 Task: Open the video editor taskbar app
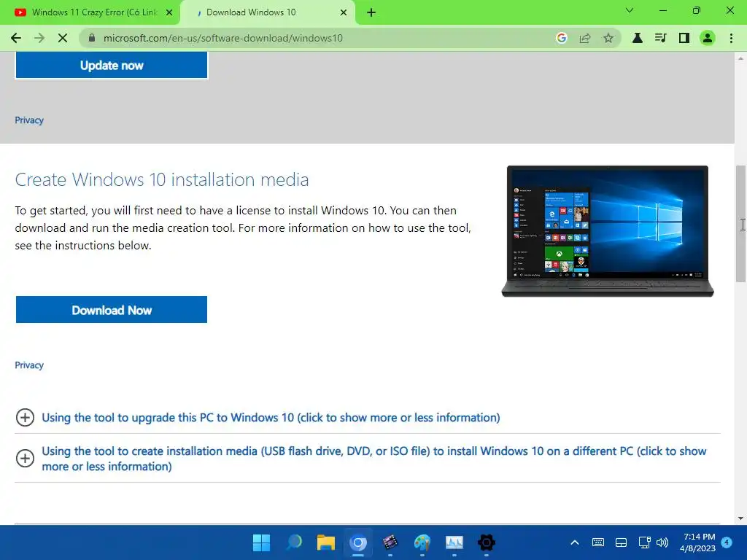click(x=390, y=542)
